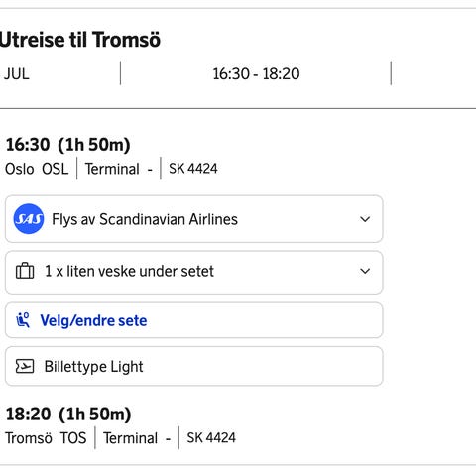Click the 16:30 (1h 50m) departure time

[68, 145]
